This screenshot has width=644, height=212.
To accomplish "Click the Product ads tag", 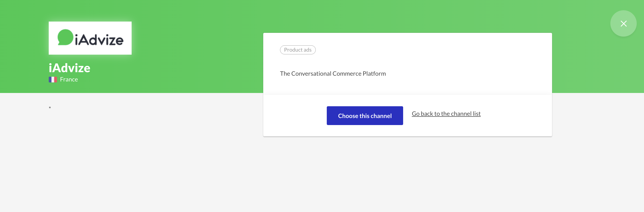I will click(x=298, y=50).
